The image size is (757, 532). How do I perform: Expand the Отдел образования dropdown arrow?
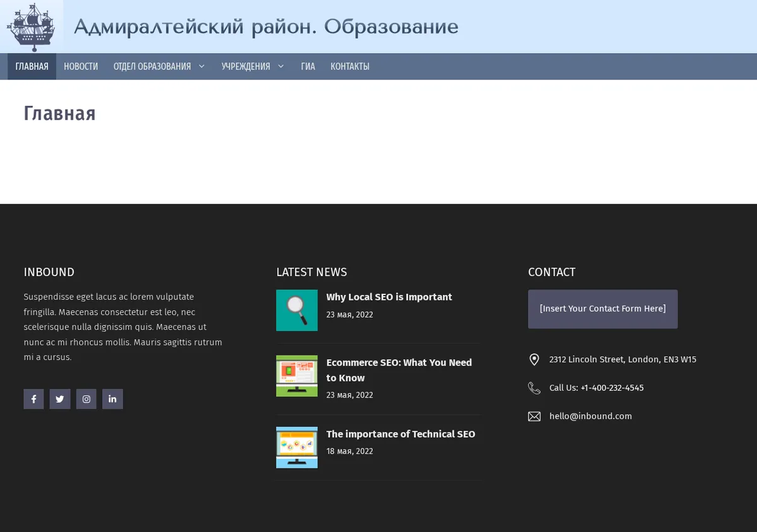click(x=201, y=66)
